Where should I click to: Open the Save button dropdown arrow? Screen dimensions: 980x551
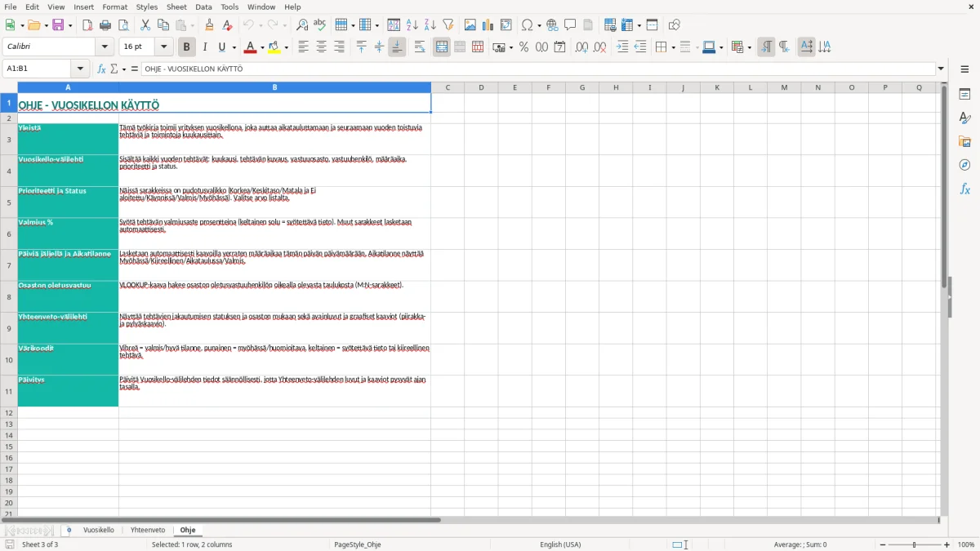[x=70, y=25]
